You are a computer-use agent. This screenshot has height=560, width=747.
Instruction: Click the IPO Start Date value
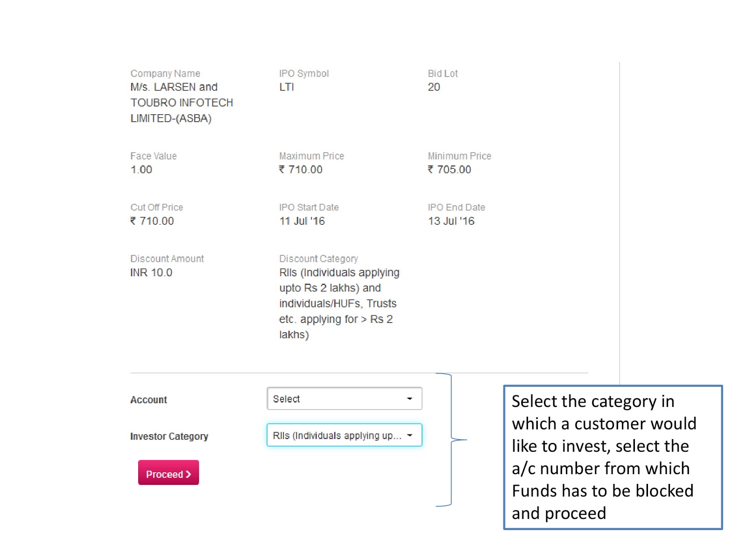point(302,221)
